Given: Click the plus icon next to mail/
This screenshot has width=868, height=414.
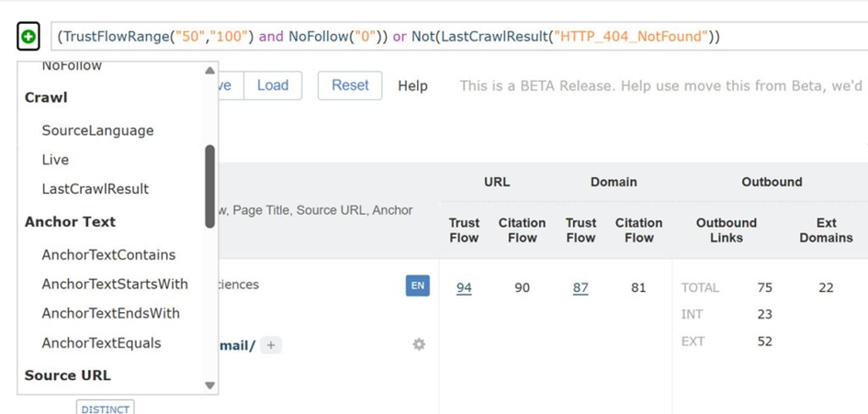Looking at the screenshot, I should [270, 345].
